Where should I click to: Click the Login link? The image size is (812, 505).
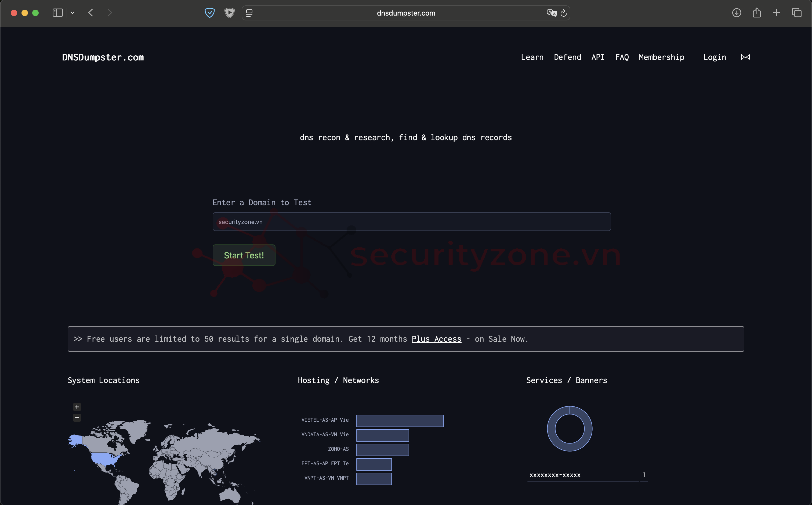coord(715,57)
